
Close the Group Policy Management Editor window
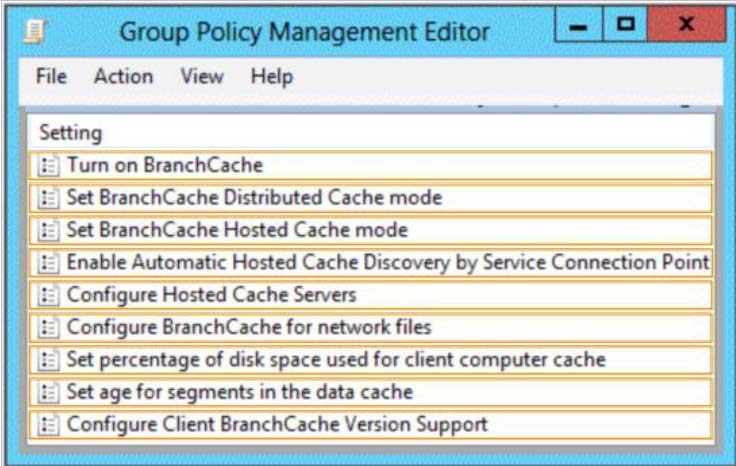(x=686, y=24)
